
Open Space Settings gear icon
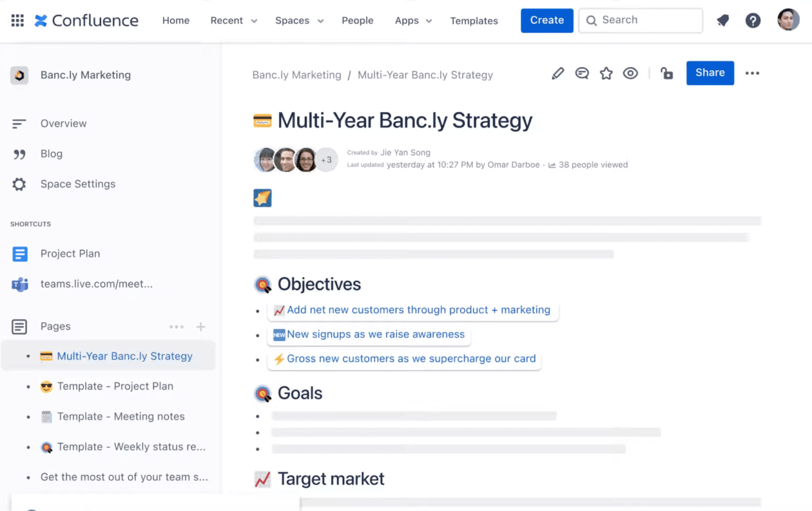(x=19, y=184)
